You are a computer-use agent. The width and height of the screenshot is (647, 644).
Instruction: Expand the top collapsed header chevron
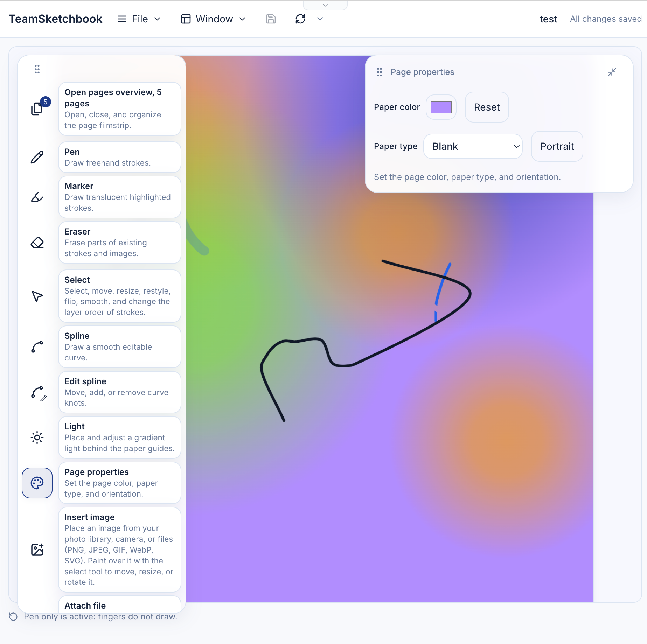[x=325, y=5]
